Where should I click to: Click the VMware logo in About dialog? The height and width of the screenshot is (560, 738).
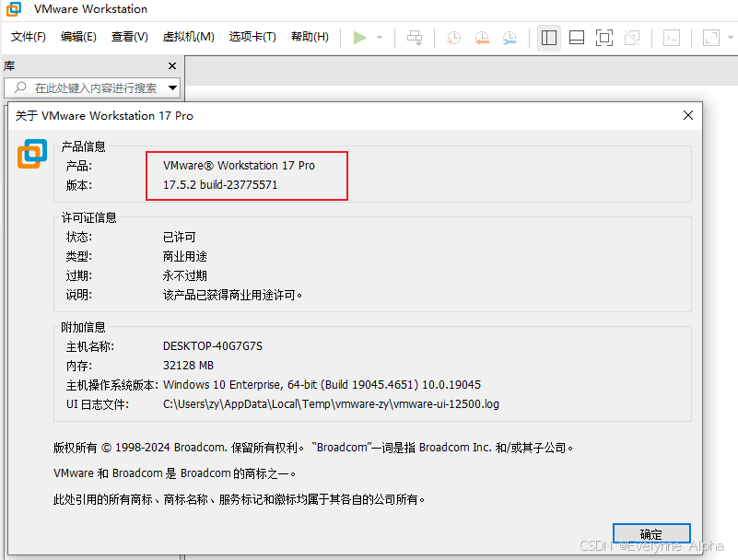32,154
